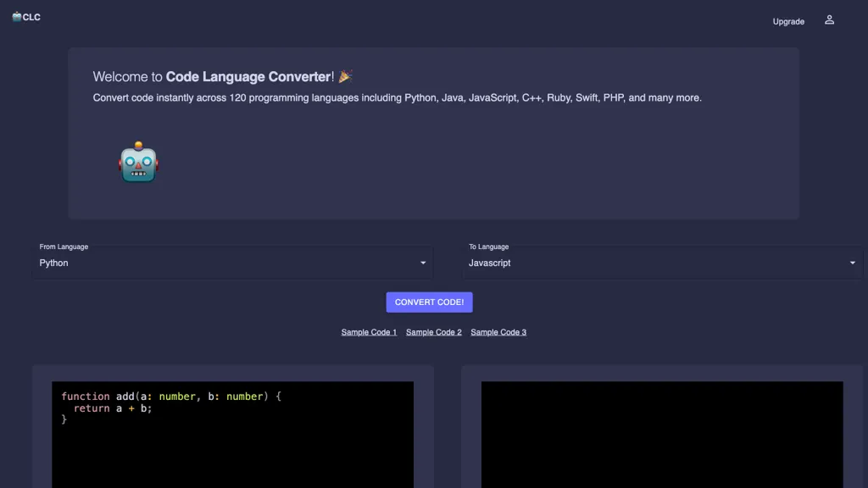Image resolution: width=868 pixels, height=488 pixels.
Task: Load Sample Code 3
Action: (498, 332)
